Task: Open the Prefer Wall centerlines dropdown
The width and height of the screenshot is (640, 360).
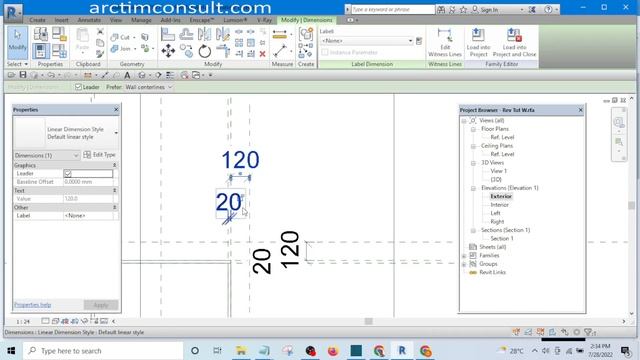Action: click(149, 87)
